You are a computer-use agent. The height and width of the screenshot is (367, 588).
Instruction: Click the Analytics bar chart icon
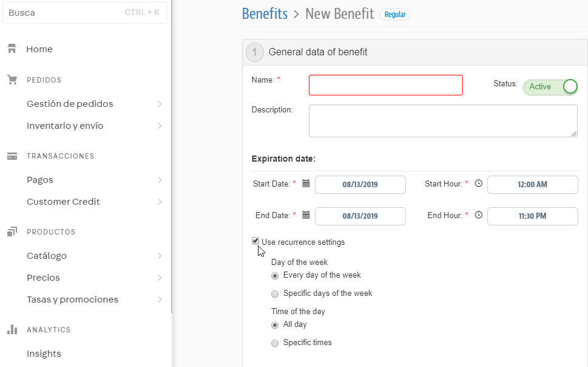(12, 330)
